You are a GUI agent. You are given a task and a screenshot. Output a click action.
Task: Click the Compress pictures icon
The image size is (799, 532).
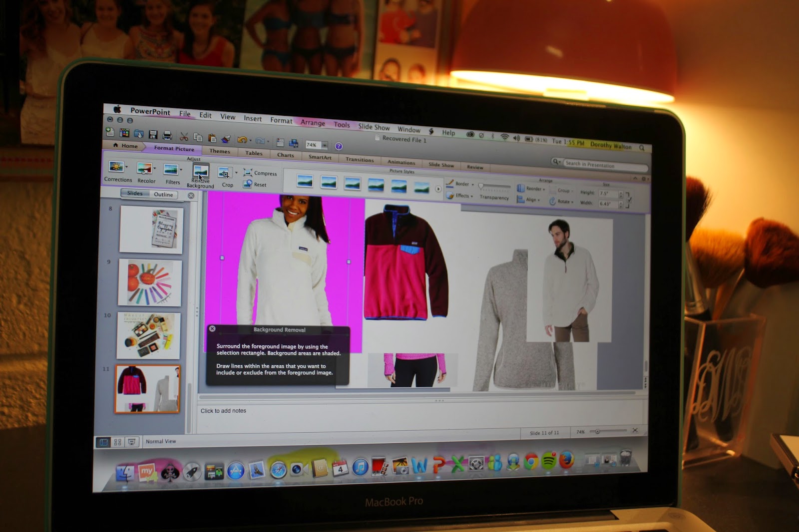point(247,173)
